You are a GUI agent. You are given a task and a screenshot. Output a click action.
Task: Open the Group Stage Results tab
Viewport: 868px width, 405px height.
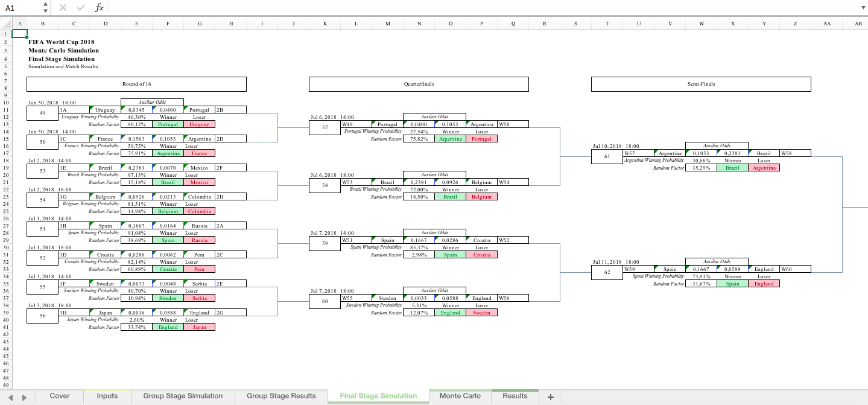[281, 396]
